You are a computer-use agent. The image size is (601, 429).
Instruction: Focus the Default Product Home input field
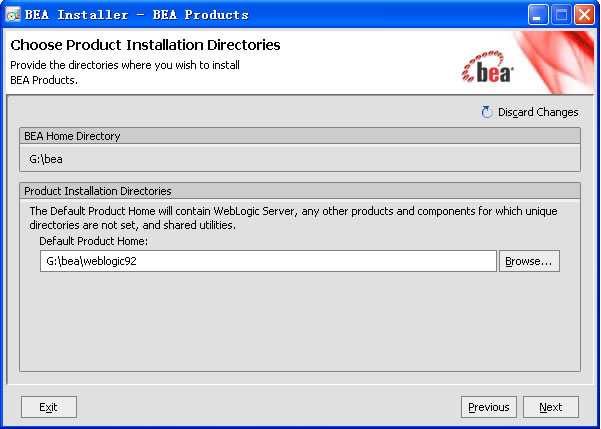(x=268, y=261)
